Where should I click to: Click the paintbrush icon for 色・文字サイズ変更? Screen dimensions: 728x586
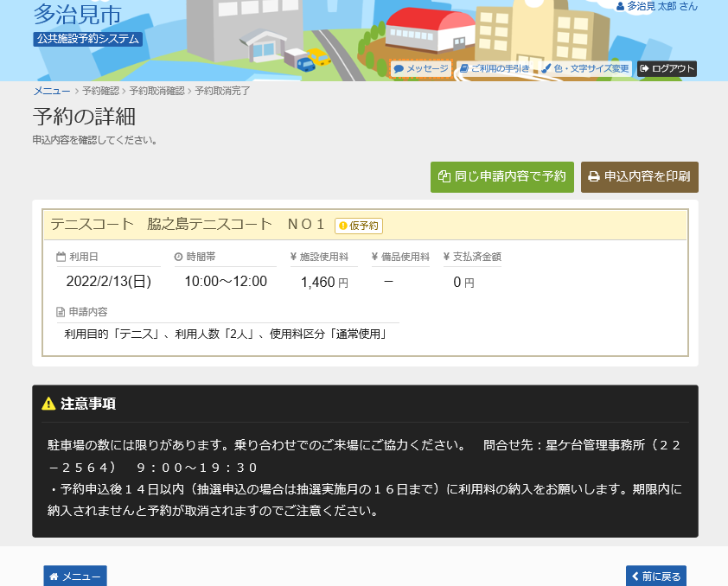[546, 69]
